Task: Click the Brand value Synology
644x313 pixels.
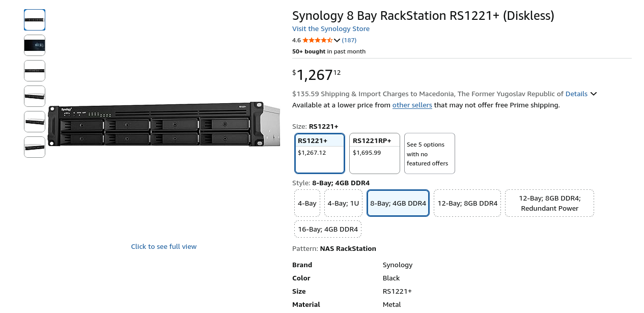Action: click(398, 265)
